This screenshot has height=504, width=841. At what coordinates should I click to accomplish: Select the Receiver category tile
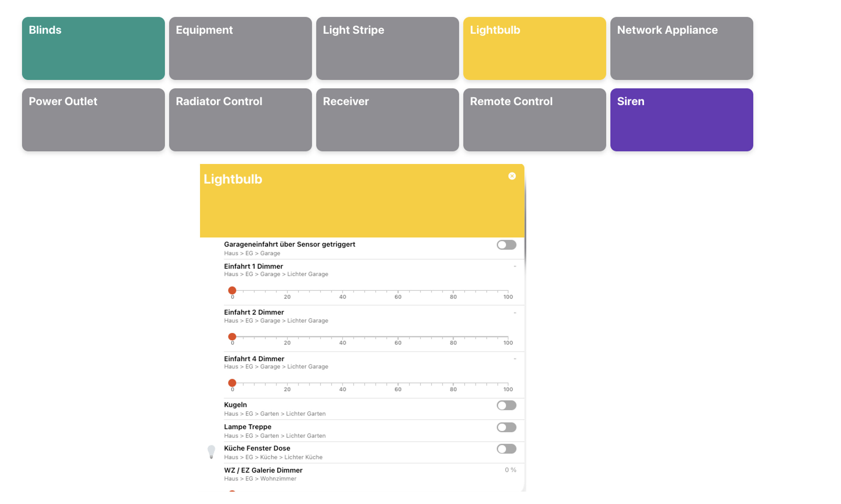pyautogui.click(x=387, y=120)
